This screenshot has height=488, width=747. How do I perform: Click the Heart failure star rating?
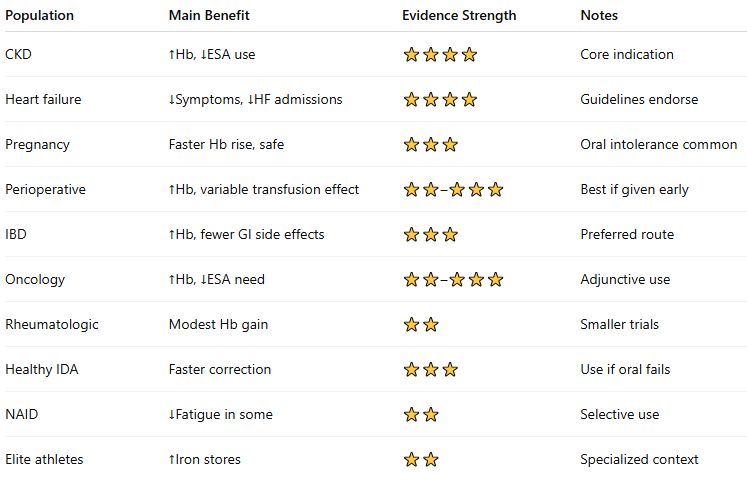tap(440, 100)
